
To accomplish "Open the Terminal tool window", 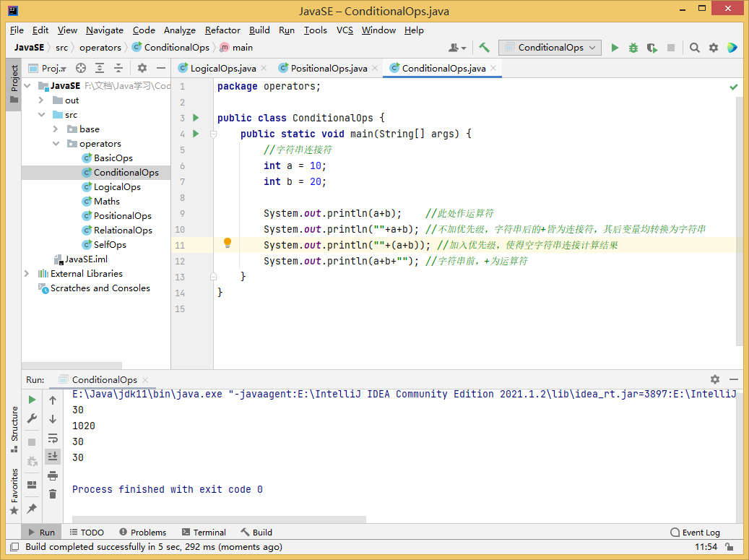I will [x=204, y=533].
